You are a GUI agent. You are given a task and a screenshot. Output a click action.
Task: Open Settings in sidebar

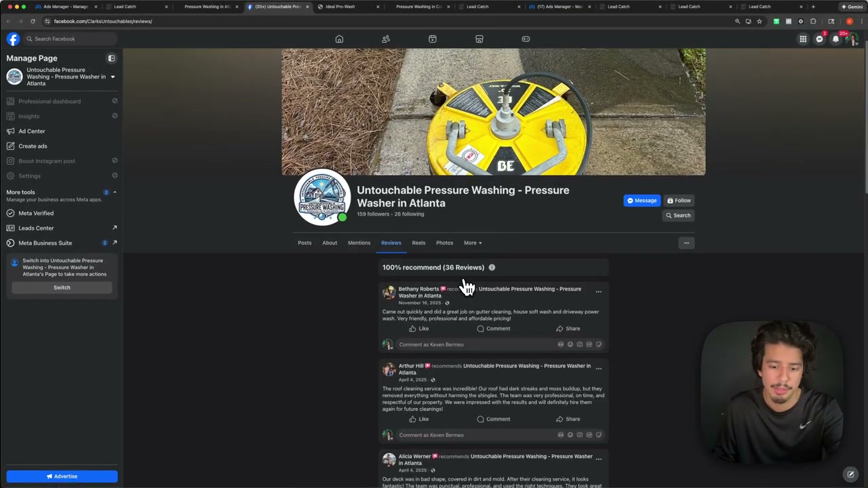62,176
